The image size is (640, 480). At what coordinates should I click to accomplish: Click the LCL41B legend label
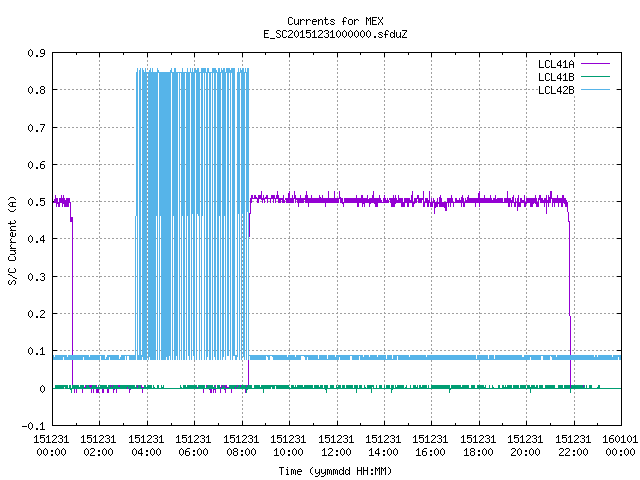[556, 77]
